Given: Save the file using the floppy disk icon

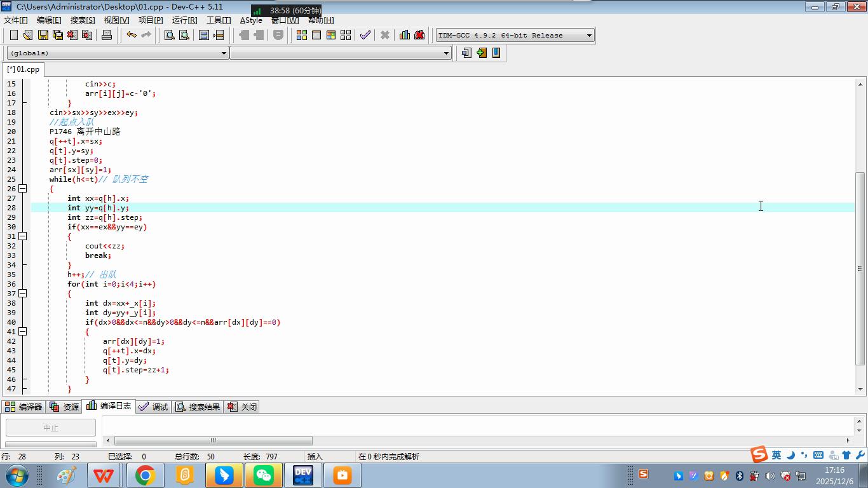Looking at the screenshot, I should 43,35.
